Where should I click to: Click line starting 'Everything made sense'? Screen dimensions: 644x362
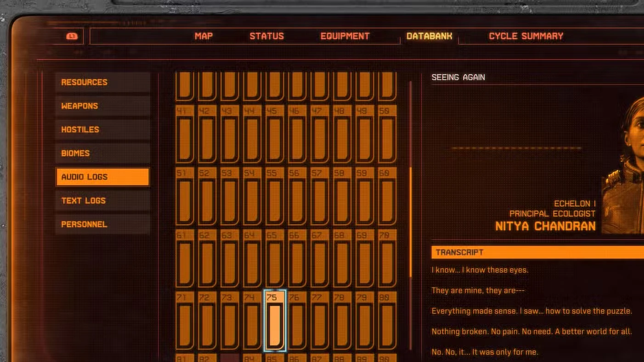point(531,311)
